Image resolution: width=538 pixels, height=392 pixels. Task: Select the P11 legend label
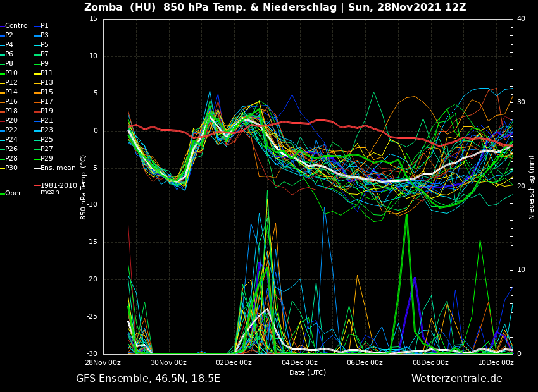[x=46, y=73]
